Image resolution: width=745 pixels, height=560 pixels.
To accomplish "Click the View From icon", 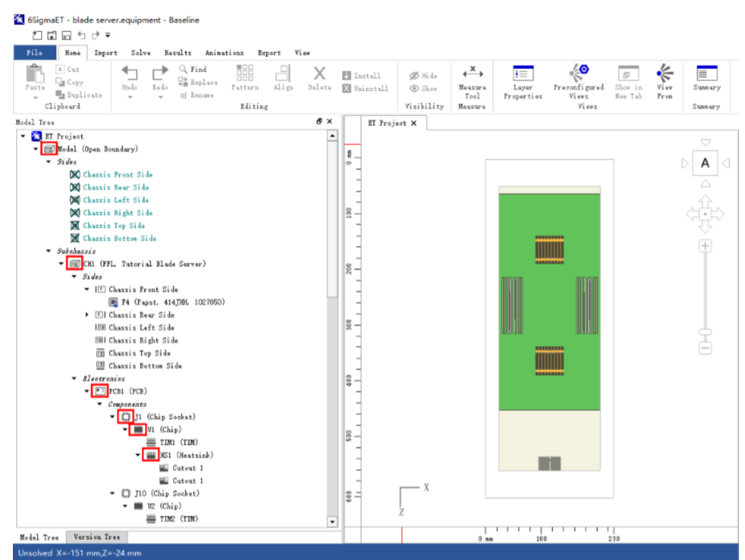I will point(664,74).
